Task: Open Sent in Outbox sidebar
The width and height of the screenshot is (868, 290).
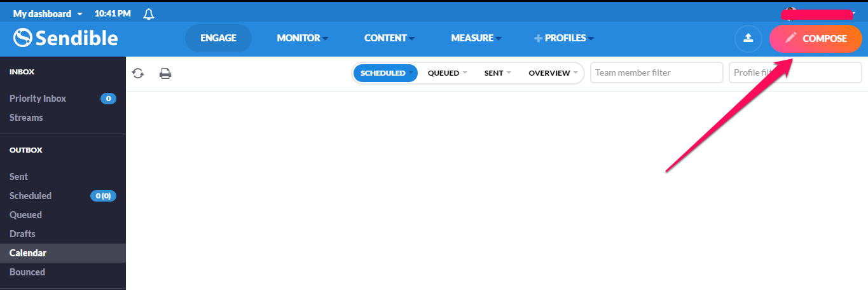Action: [x=18, y=177]
